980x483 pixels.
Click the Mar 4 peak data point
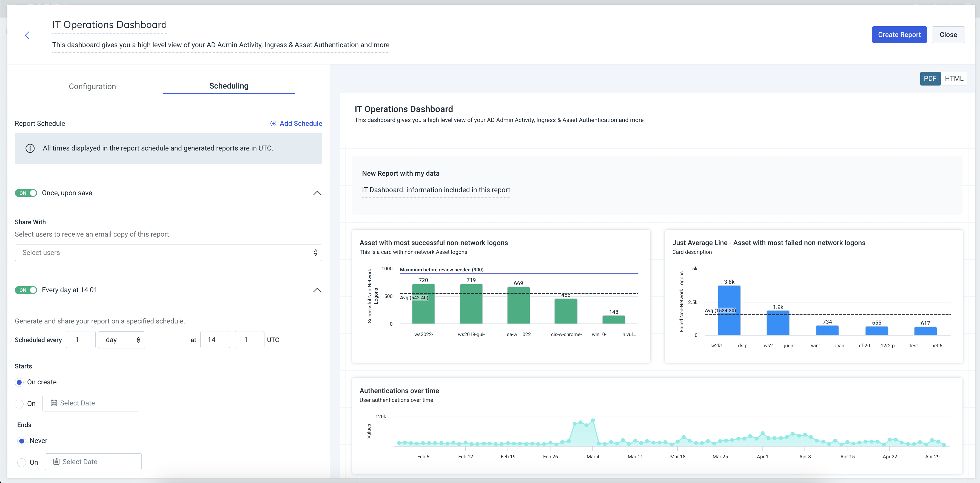coord(593,421)
